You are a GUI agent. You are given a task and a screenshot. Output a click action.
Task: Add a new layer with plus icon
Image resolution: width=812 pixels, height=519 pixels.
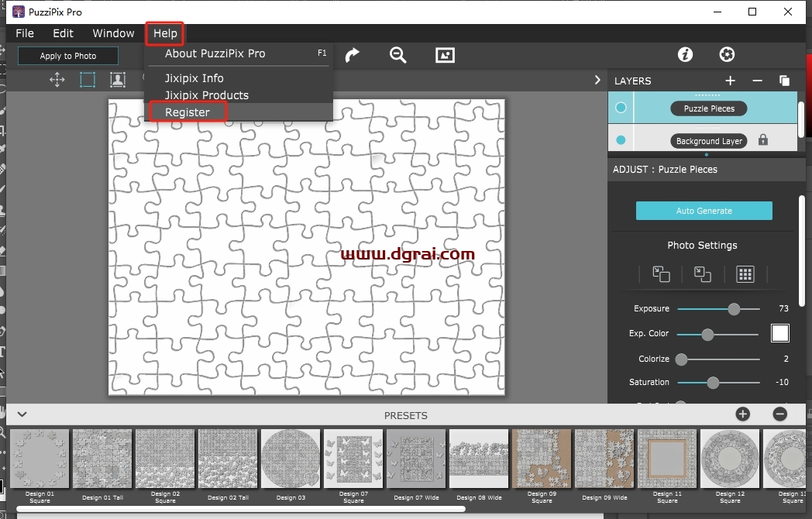730,81
